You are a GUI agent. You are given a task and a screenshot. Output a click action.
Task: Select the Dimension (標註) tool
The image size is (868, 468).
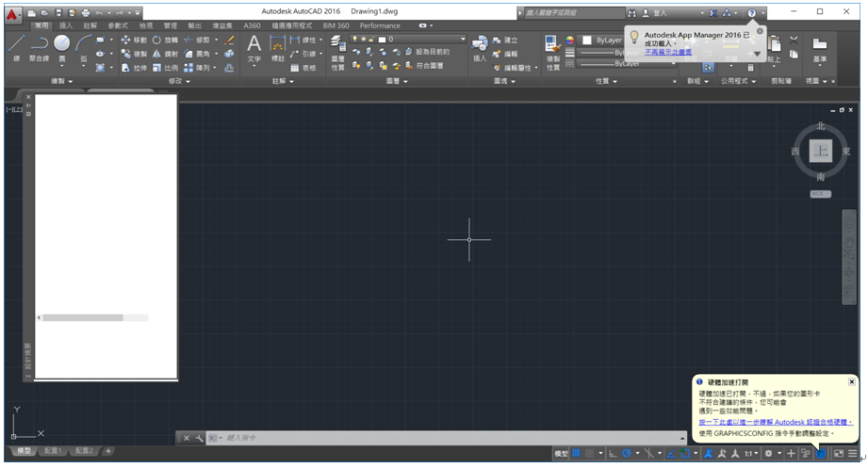pyautogui.click(x=277, y=48)
